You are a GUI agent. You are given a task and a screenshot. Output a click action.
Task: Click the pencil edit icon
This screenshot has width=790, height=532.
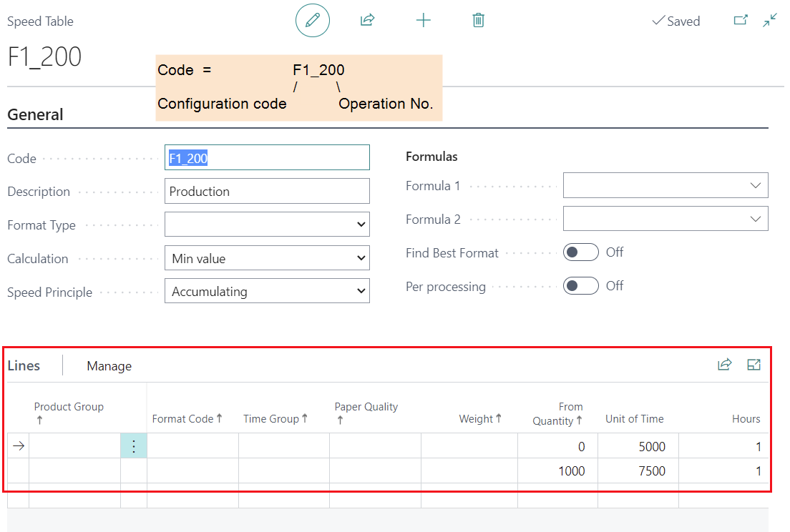coord(313,21)
